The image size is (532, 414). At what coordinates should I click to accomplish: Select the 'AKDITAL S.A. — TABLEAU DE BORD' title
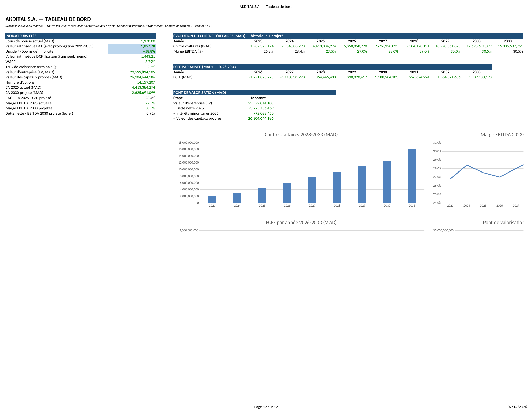coord(48,19)
